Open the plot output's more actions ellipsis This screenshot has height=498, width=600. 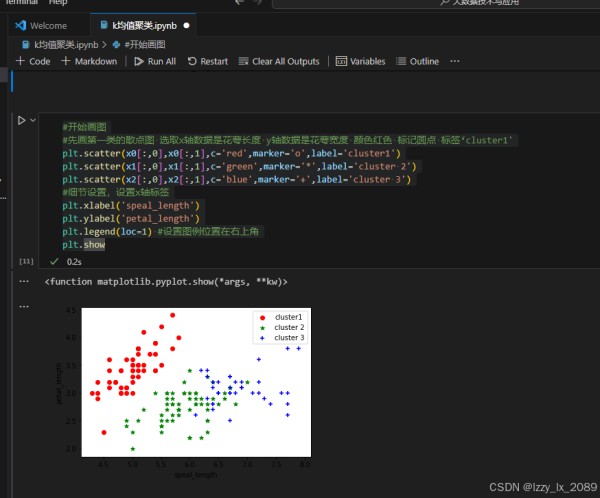tap(24, 307)
